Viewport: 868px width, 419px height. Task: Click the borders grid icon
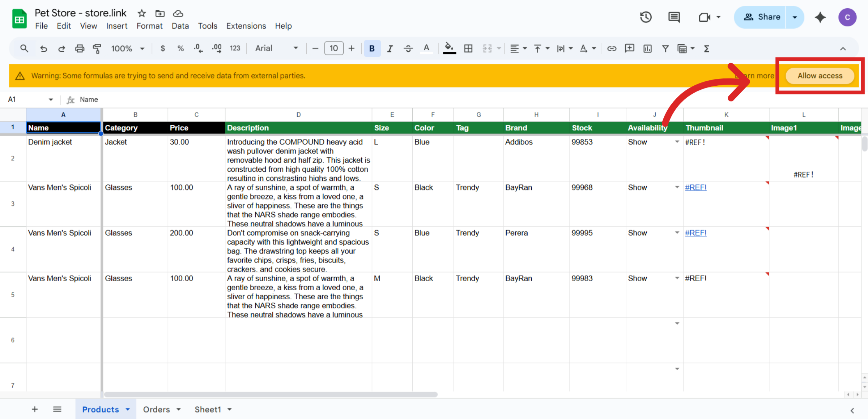coord(468,48)
